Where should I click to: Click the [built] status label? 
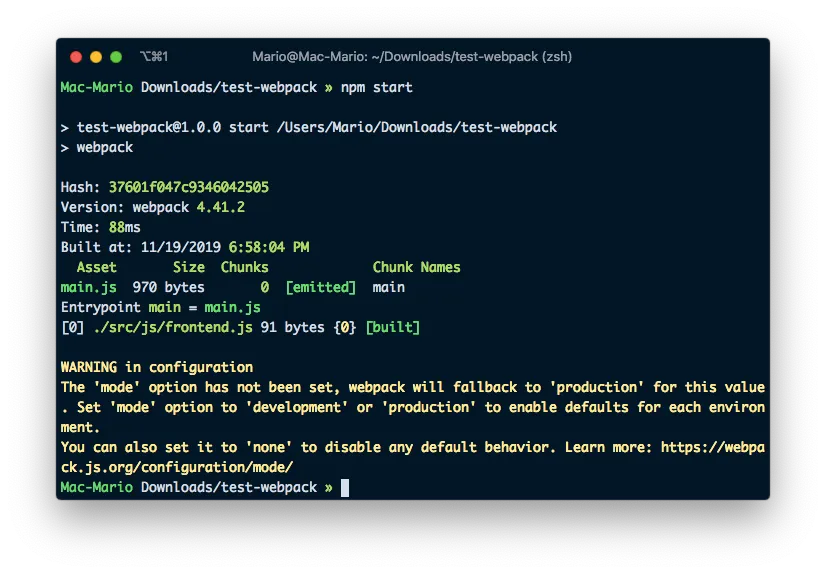392,327
